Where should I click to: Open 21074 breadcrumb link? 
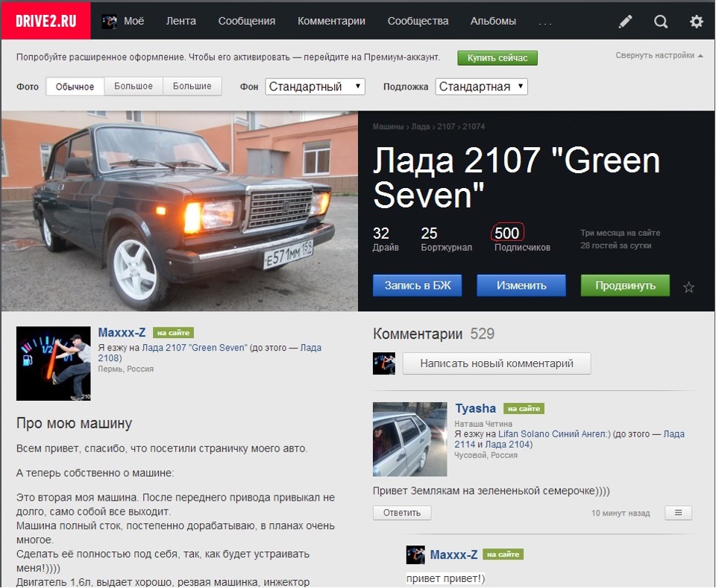click(474, 127)
